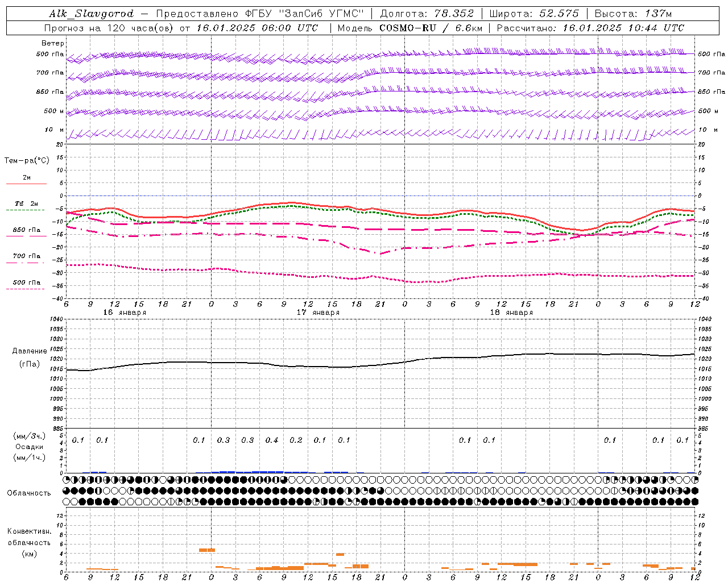Viewport: 728px width, 582px height.
Task: Click the 'Td 2м' dew point legend
Action: tap(26, 203)
